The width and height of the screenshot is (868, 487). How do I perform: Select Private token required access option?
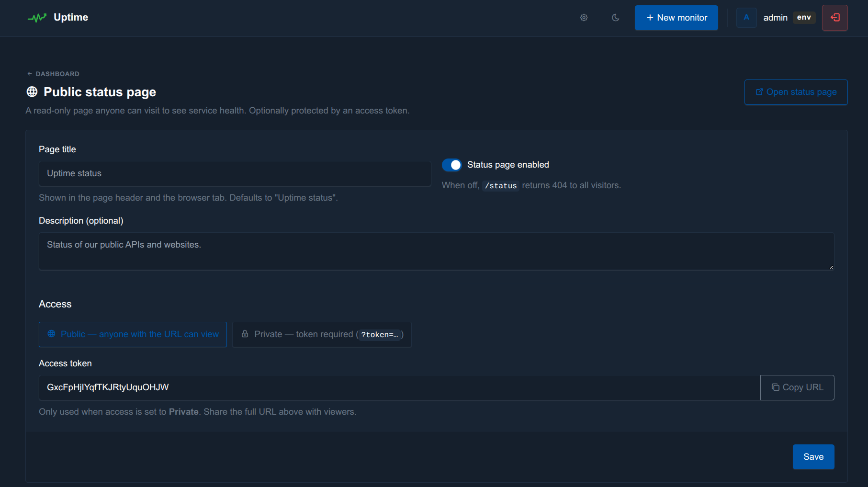click(322, 334)
